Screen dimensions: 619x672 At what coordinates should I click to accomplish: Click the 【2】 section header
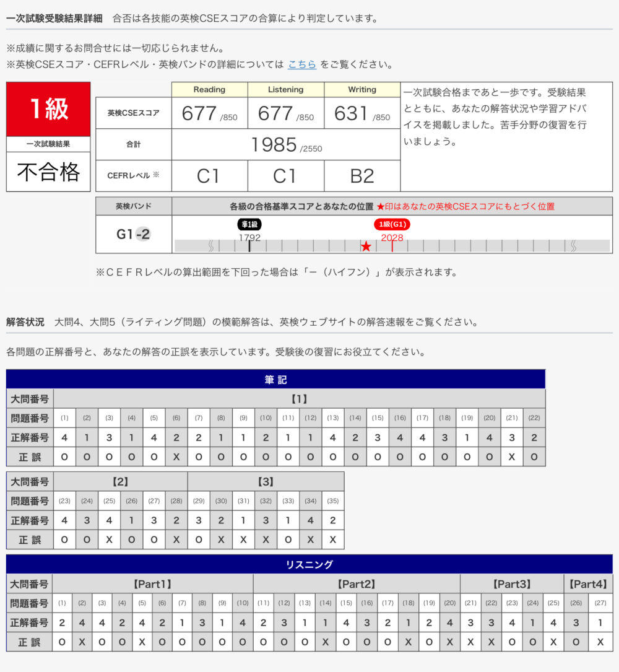[x=120, y=482]
